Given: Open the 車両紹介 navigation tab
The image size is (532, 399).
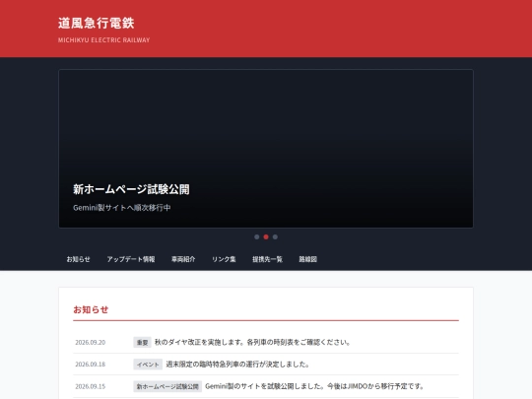Looking at the screenshot, I should (183, 259).
